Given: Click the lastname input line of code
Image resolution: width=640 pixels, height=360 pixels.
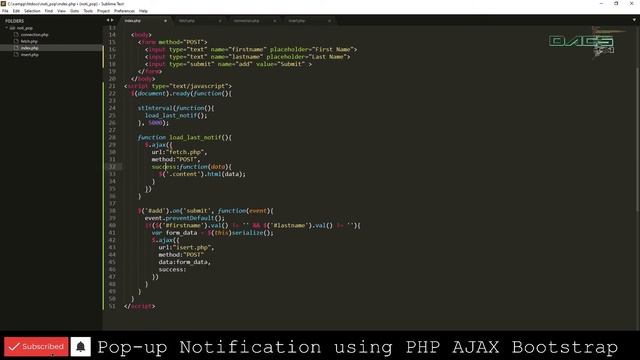Looking at the screenshot, I should 248,57.
